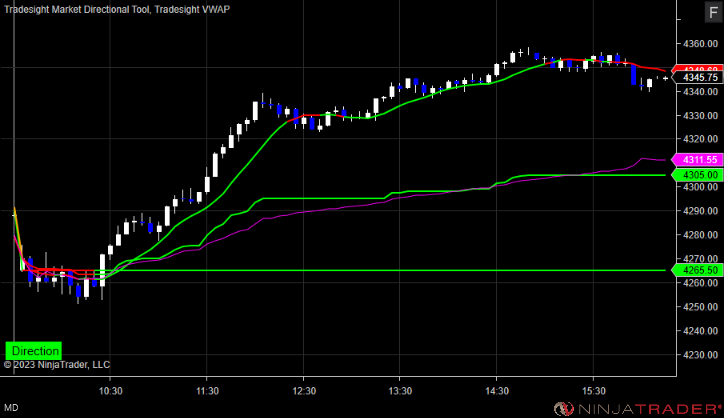The width and height of the screenshot is (724, 418).
Task: Select the green 4305.00 price marker
Action: pos(697,175)
